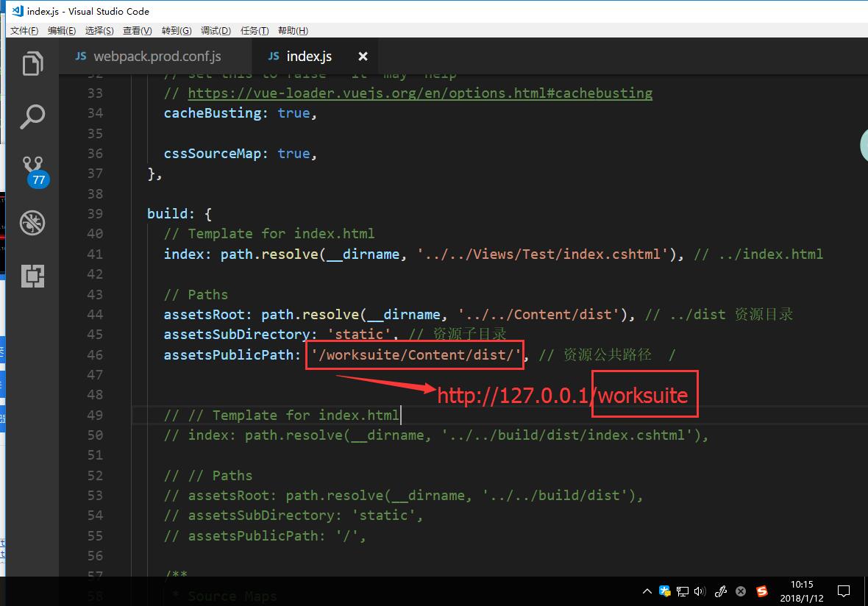Click the '/worksuite/Content/dist/' string value
Viewport: 868px width, 606px height.
point(415,354)
